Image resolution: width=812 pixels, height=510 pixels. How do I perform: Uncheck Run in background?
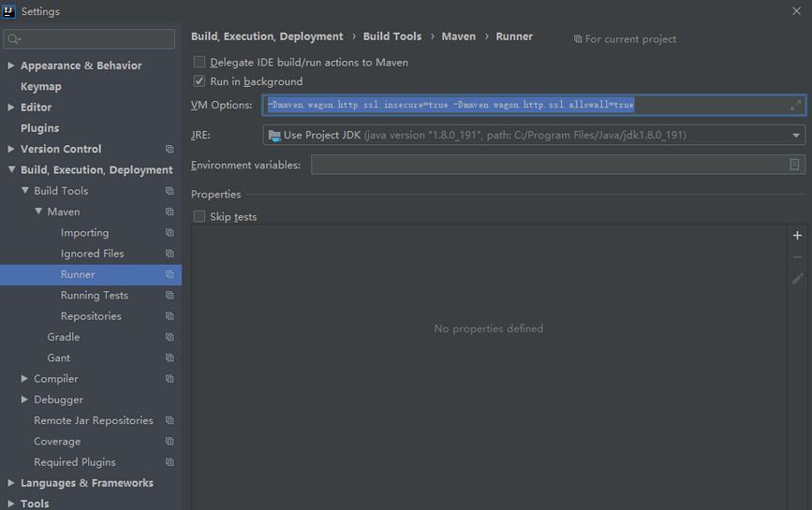pos(199,81)
